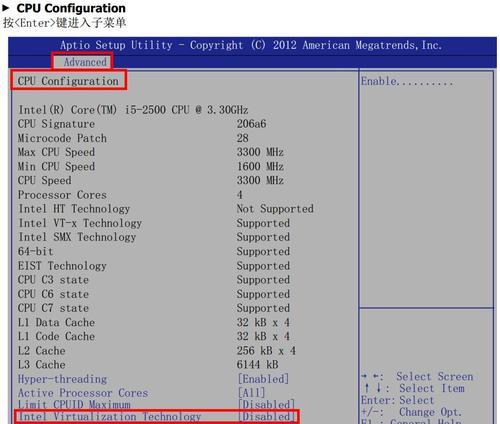Click L1 Data Cache value 32 kB x 4
This screenshot has height=424, width=500.
[263, 322]
